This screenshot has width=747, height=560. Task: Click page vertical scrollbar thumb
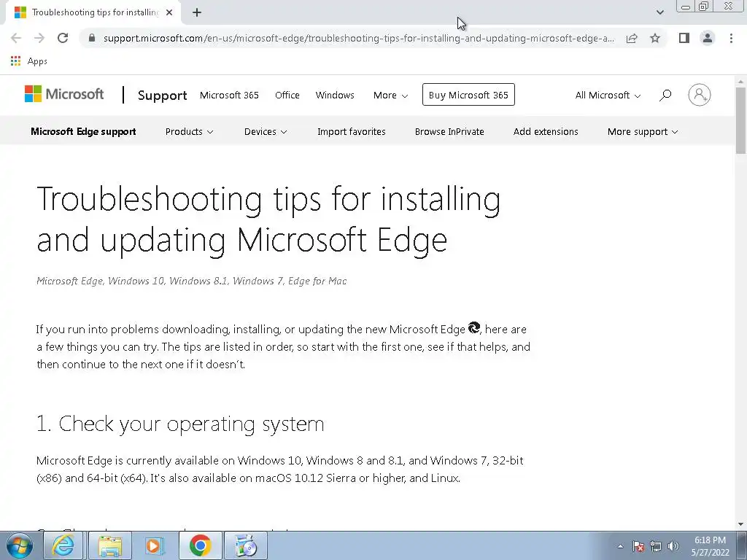(741, 120)
